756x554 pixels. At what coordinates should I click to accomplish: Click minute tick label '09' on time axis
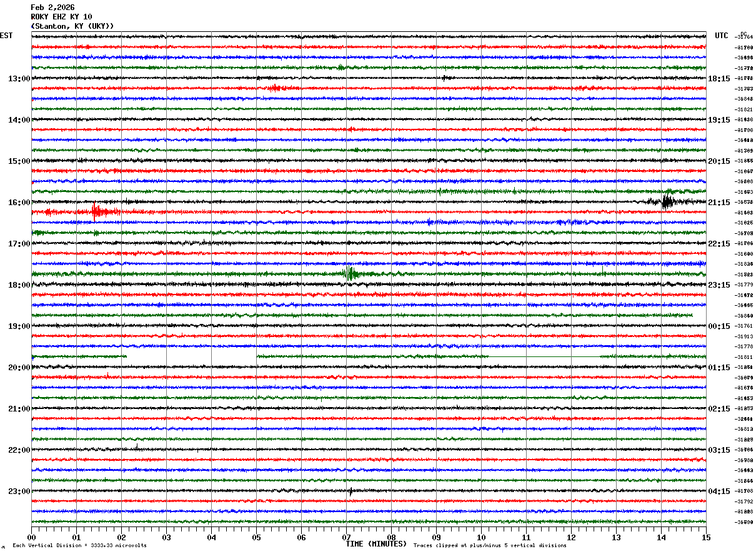point(436,538)
